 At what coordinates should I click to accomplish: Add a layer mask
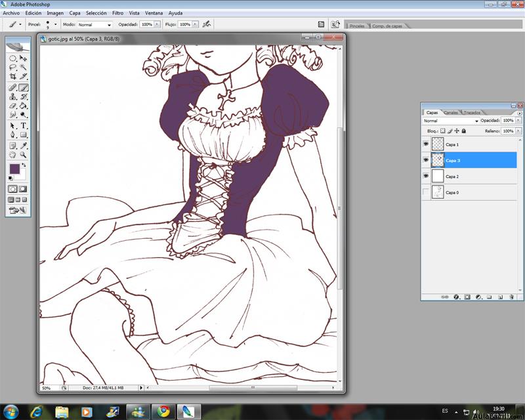[x=467, y=297]
